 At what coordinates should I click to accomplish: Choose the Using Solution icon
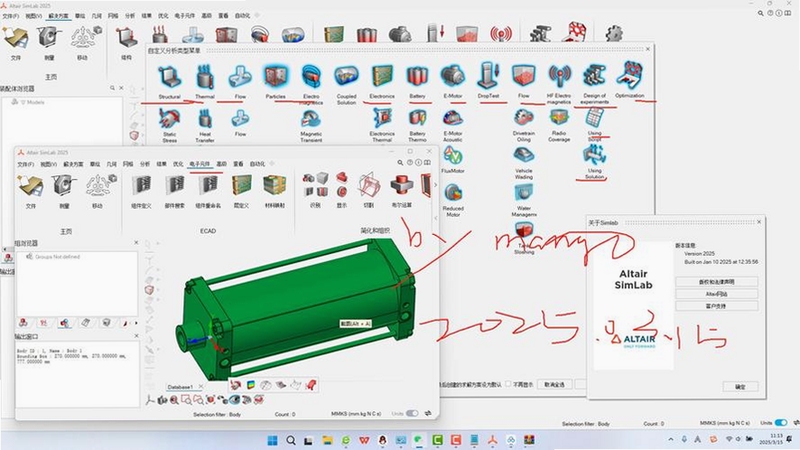tap(594, 156)
